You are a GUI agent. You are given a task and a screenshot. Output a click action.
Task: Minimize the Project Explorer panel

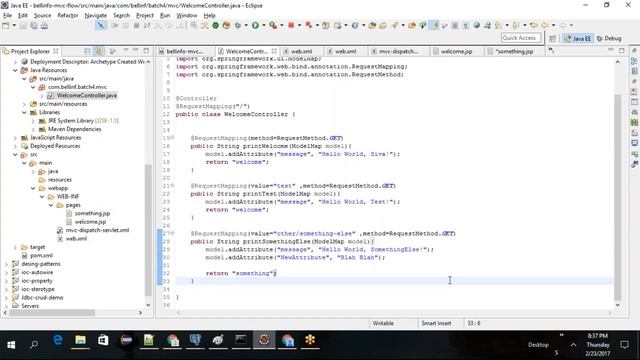point(136,51)
